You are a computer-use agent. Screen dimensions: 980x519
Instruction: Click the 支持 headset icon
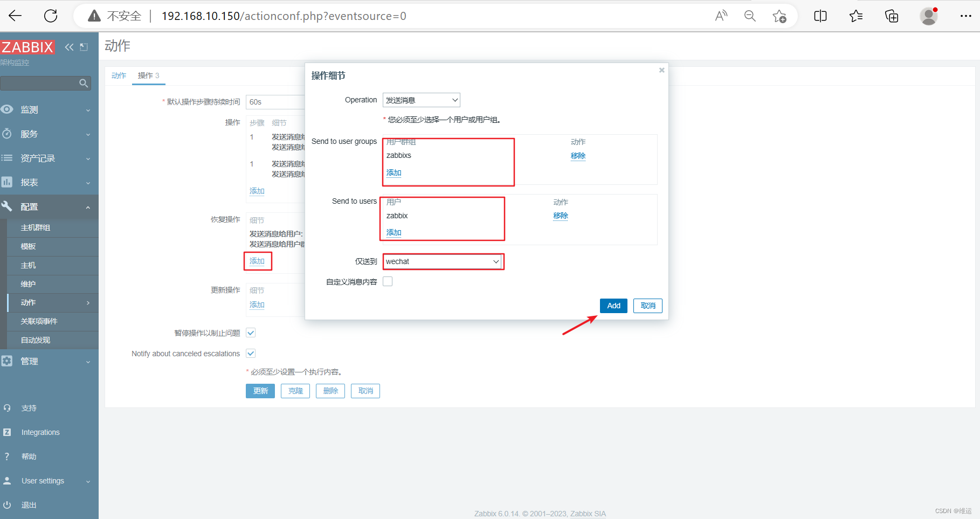tap(7, 408)
